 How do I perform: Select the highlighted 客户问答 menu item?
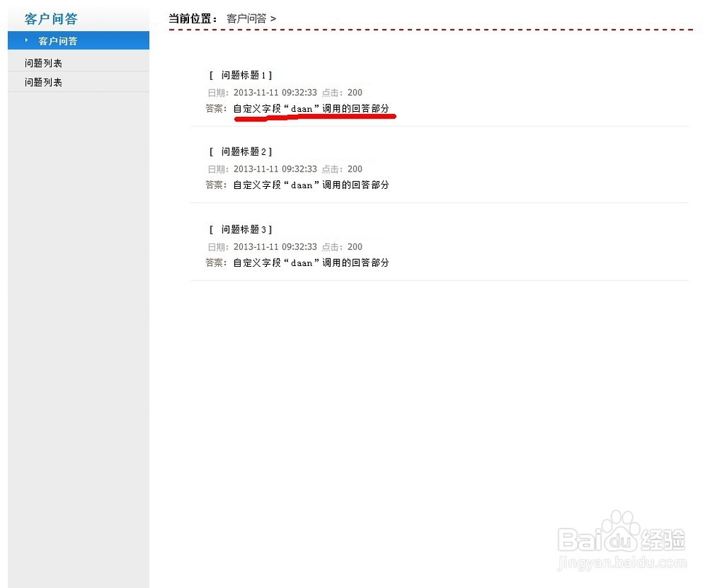point(57,41)
